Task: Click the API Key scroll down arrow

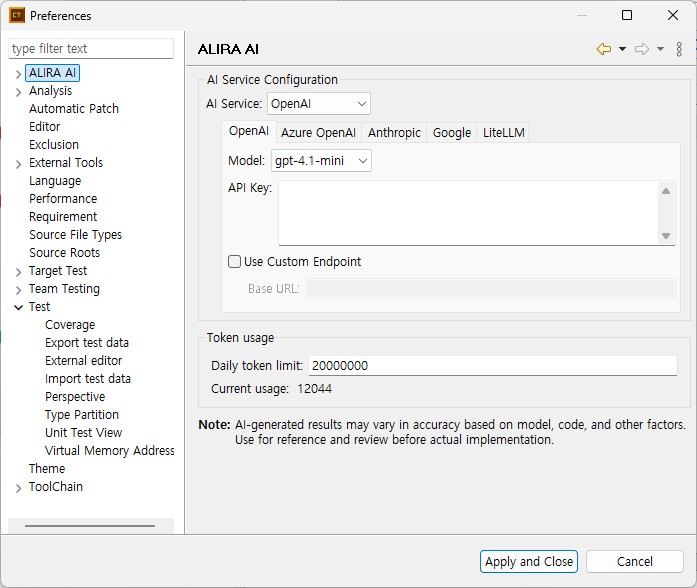Action: tap(665, 236)
